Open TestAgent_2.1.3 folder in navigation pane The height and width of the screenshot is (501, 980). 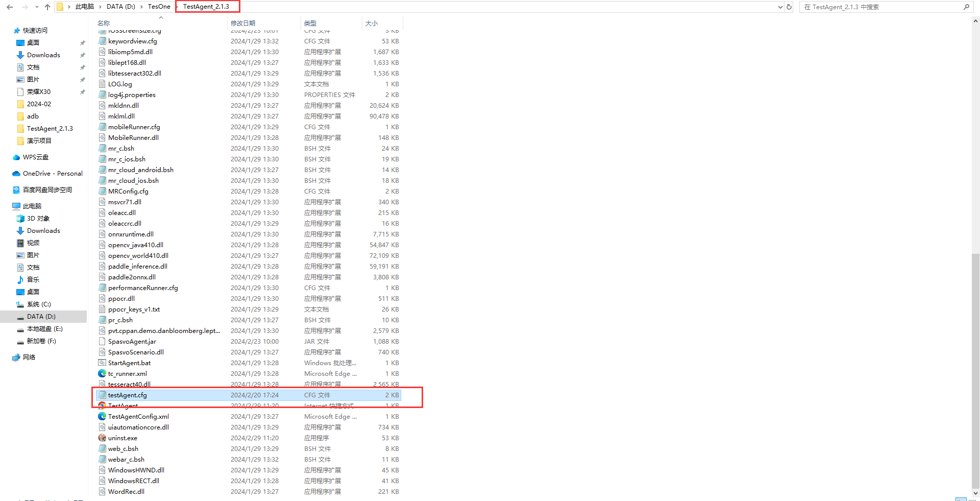[50, 129]
